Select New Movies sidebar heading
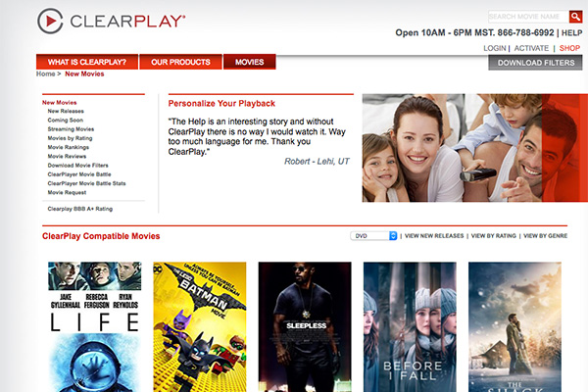Screen dimensions: 588x392 59,102
